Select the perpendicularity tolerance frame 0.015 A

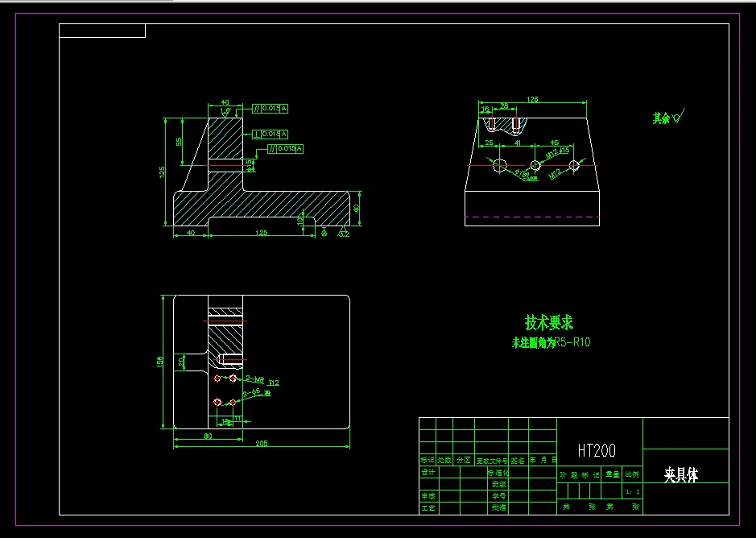271,134
